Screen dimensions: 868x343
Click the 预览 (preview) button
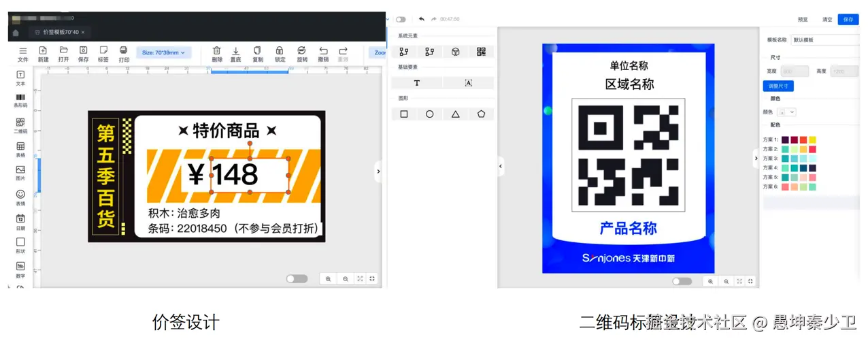tap(803, 20)
